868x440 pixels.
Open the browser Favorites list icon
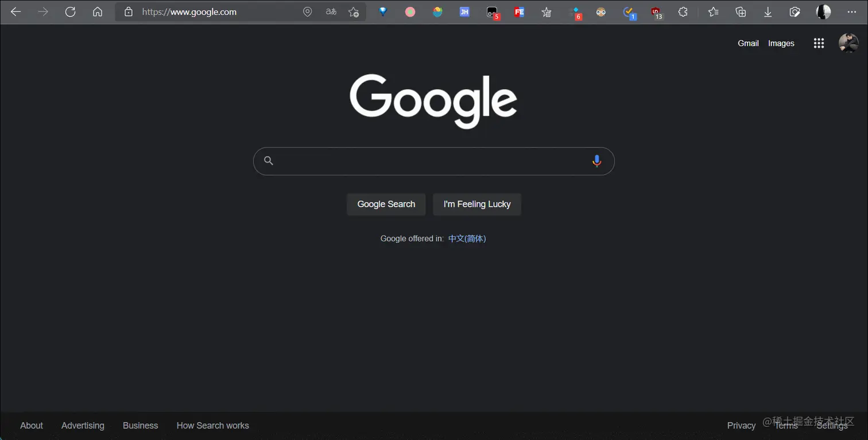tap(713, 11)
